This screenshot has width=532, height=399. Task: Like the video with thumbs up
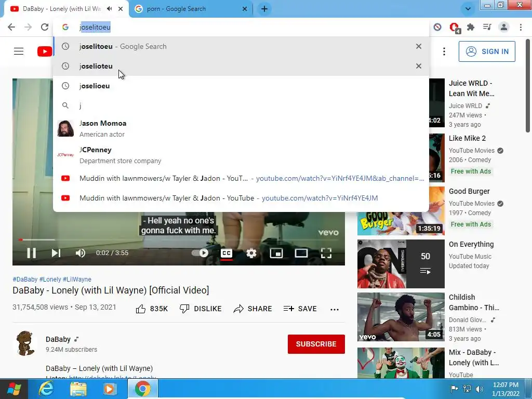tap(152, 309)
